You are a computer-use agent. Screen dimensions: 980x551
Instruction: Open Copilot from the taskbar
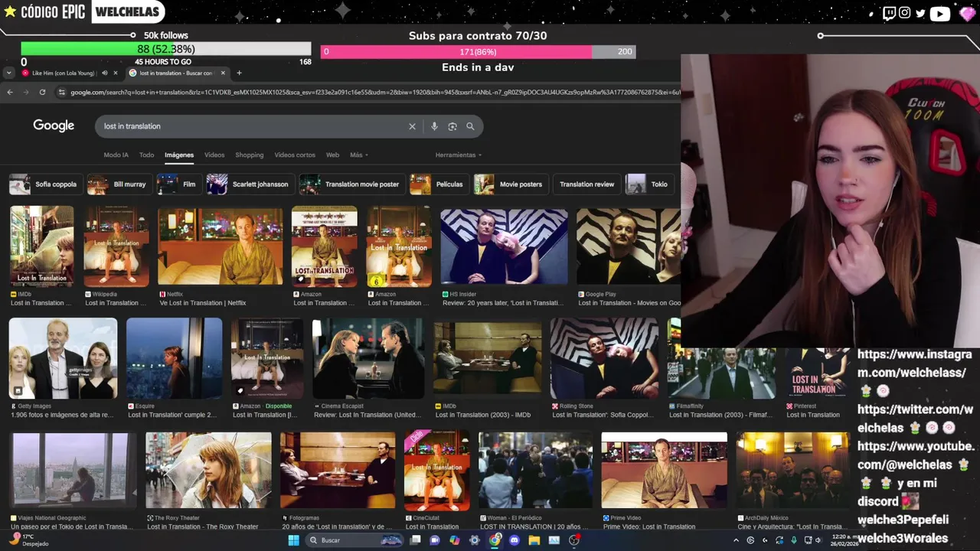coord(455,540)
